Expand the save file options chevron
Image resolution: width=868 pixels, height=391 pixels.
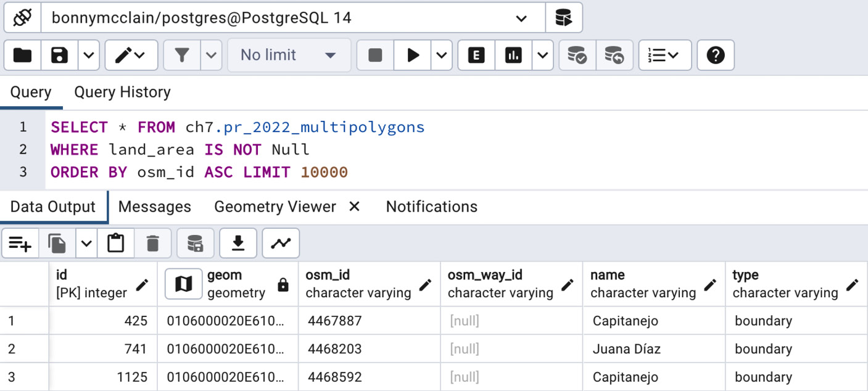(x=88, y=55)
